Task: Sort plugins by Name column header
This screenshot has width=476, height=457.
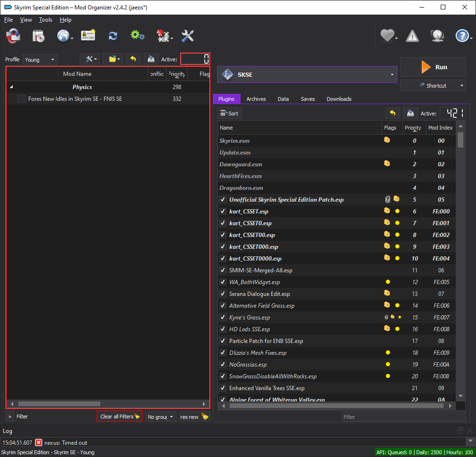Action: [299, 128]
